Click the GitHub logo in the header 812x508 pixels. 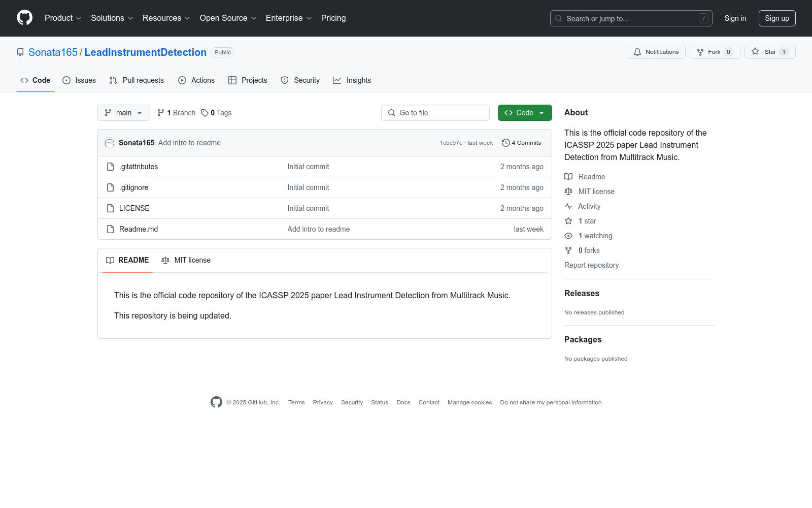[x=24, y=18]
